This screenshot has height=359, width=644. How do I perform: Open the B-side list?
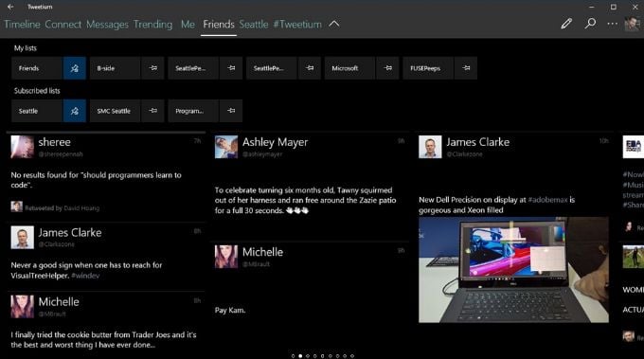pos(115,68)
